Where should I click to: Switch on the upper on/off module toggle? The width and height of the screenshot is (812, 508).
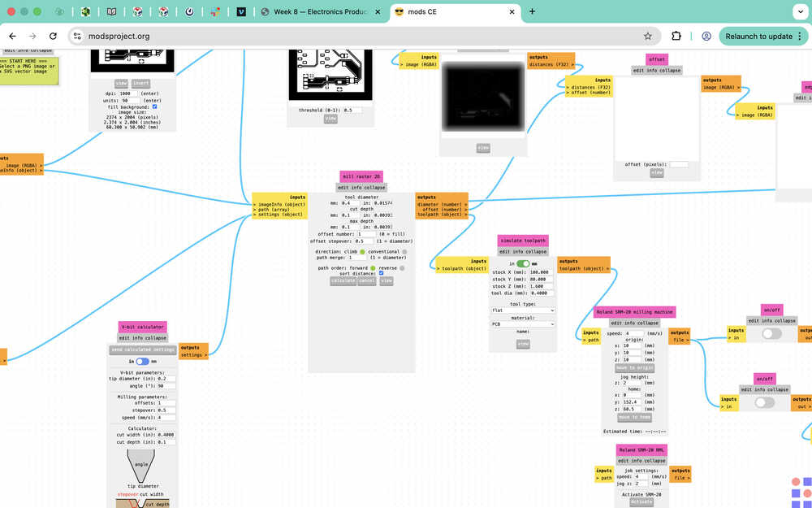pyautogui.click(x=771, y=334)
